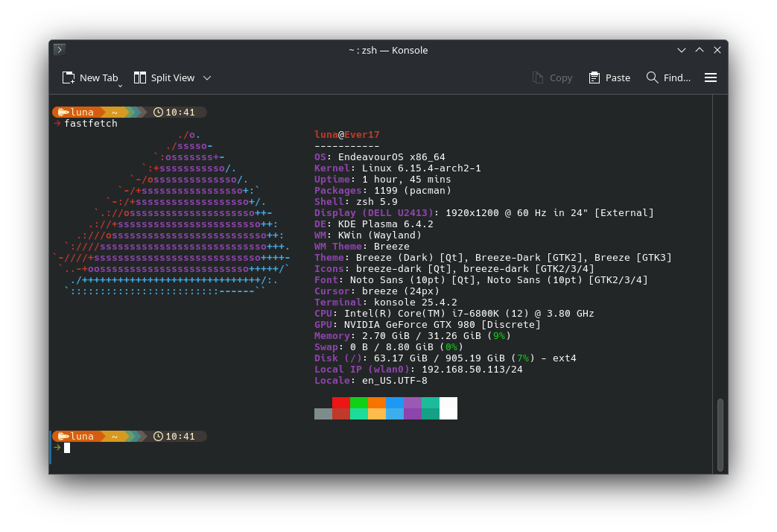Open the Find... search tool

pos(668,77)
